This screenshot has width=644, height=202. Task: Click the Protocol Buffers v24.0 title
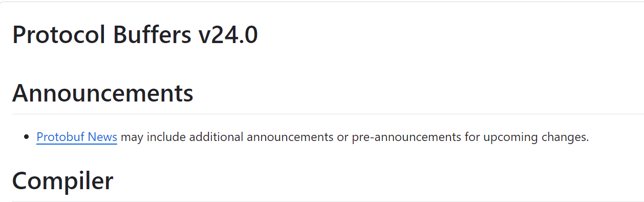[x=135, y=35]
